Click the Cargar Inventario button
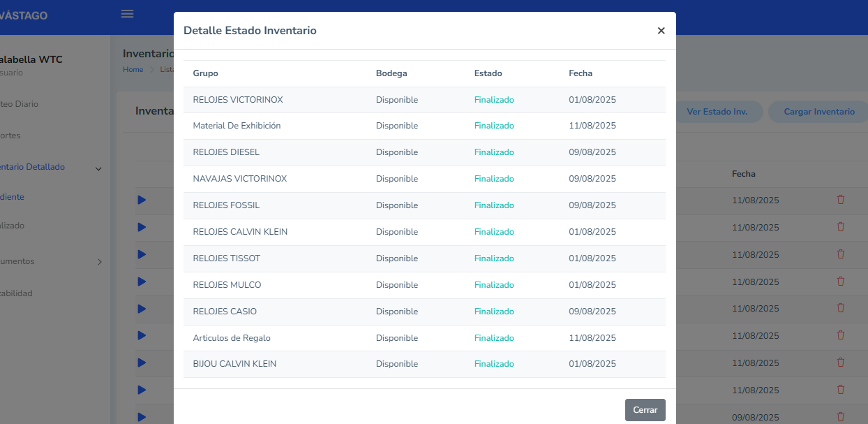868x424 pixels. point(818,112)
